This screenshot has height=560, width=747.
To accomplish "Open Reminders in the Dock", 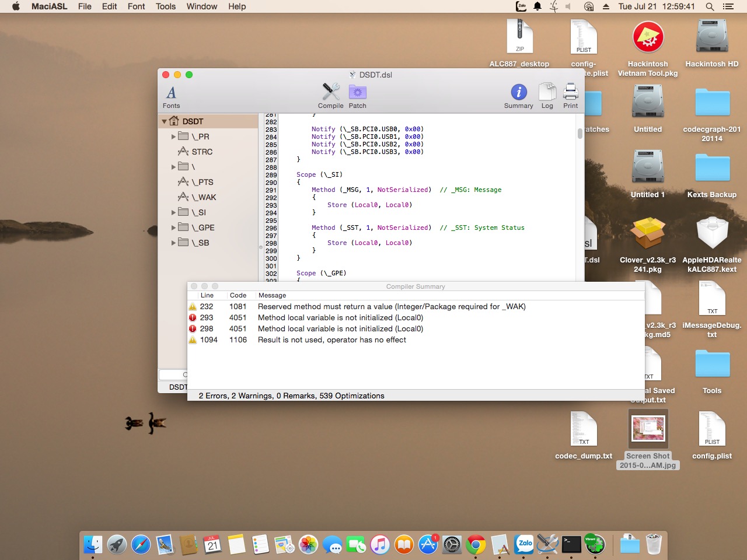I will click(260, 545).
